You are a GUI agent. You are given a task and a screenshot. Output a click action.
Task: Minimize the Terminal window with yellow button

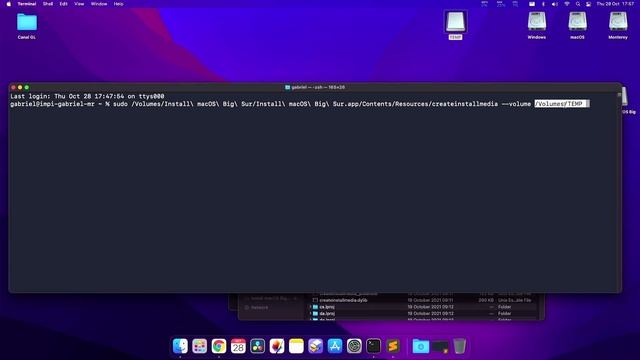(20, 87)
